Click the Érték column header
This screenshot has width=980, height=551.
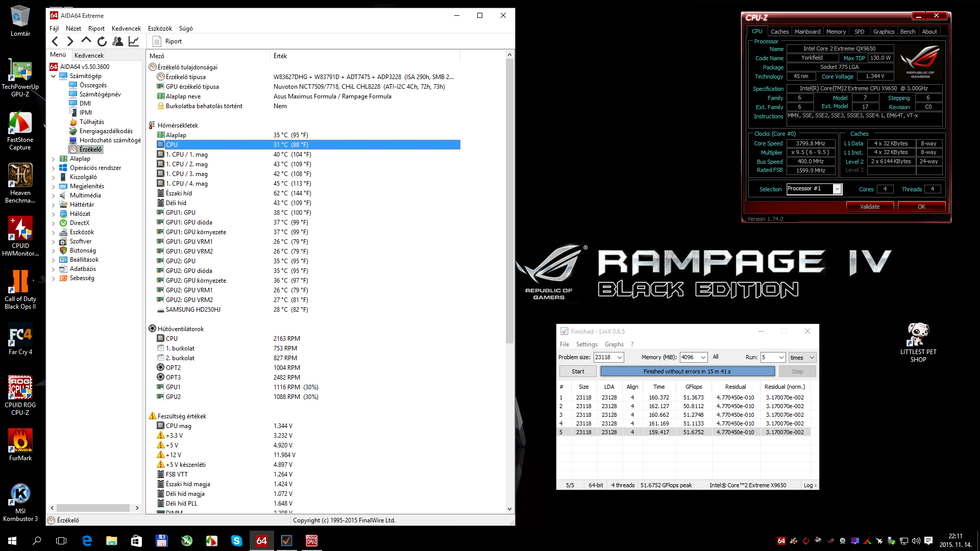[280, 56]
